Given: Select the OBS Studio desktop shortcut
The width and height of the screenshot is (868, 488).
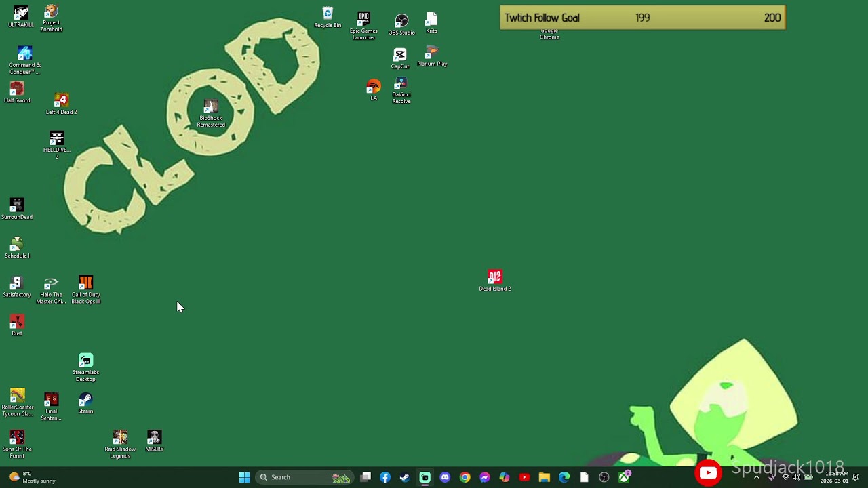Looking at the screenshot, I should click(401, 25).
